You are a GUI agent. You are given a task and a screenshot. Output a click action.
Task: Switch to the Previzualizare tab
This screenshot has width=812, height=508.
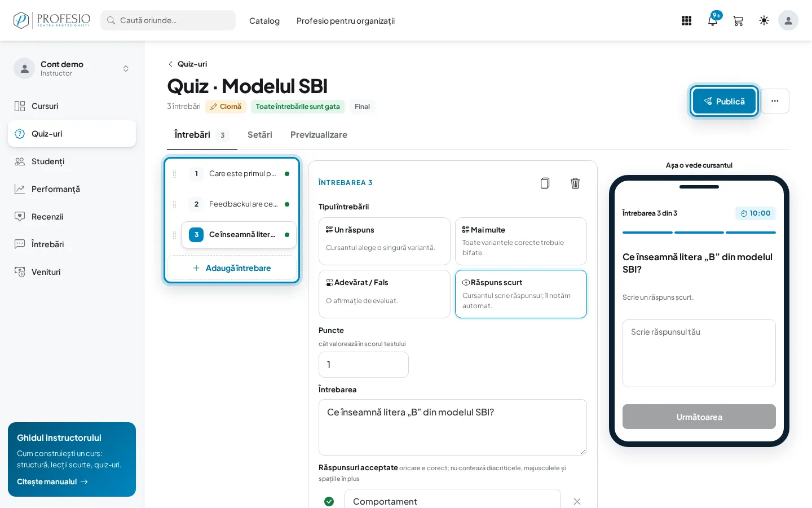(319, 135)
